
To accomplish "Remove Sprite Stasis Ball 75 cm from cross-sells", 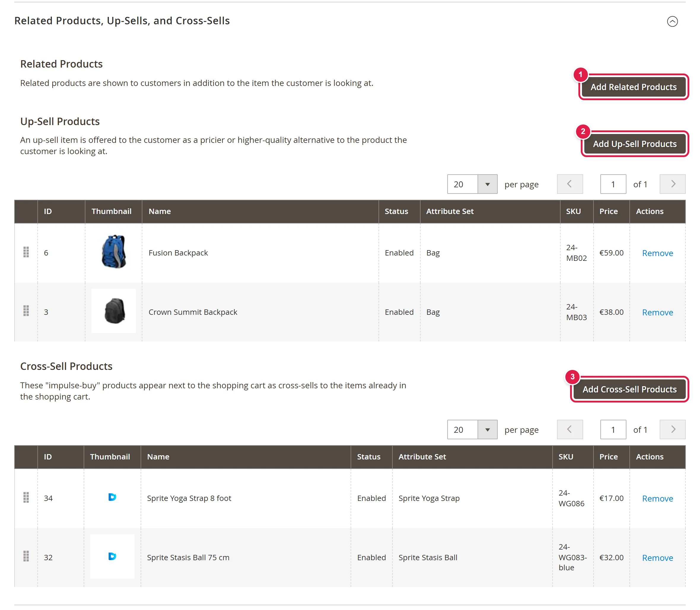I will pos(657,558).
